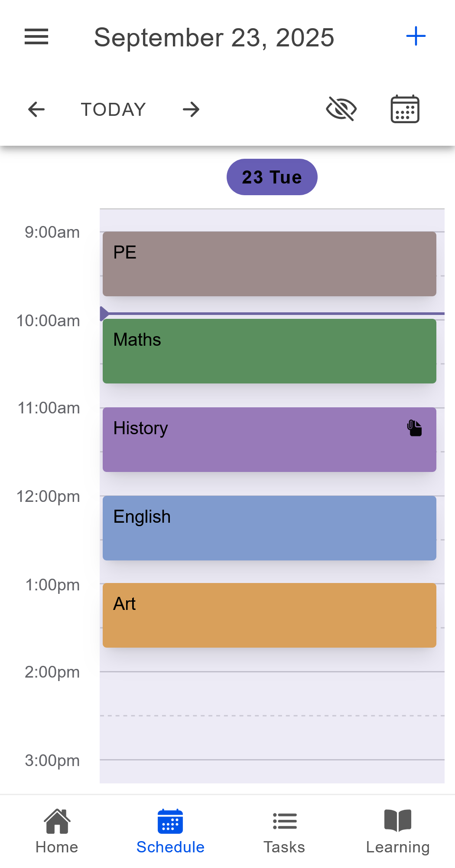Open the navigation drawer menu
The height and width of the screenshot is (868, 455).
(x=36, y=37)
